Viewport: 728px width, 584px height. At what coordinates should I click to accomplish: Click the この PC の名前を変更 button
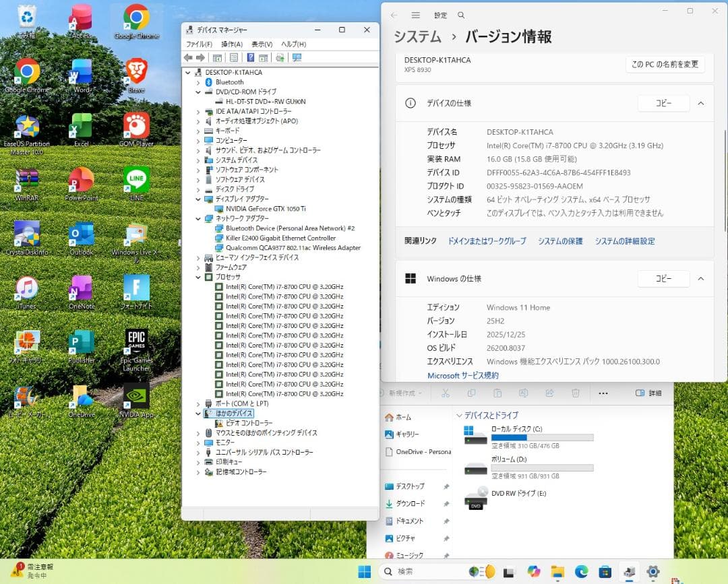665,65
